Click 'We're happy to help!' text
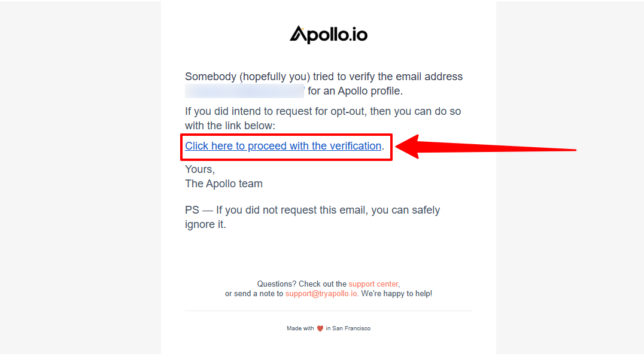Screen dimensions: 644x356 pos(396,294)
